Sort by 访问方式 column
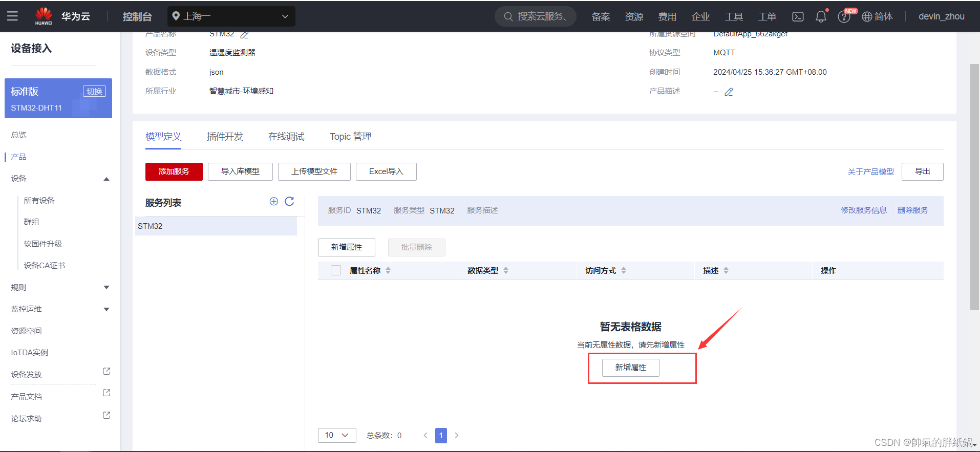Image resolution: width=980 pixels, height=452 pixels. click(624, 270)
